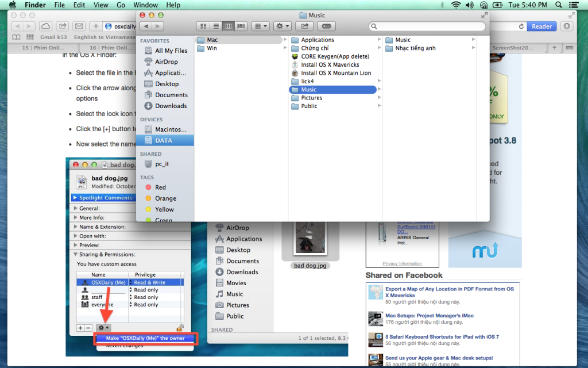Image resolution: width=588 pixels, height=368 pixels.
Task: Click Safari Share button
Action: click(63, 26)
